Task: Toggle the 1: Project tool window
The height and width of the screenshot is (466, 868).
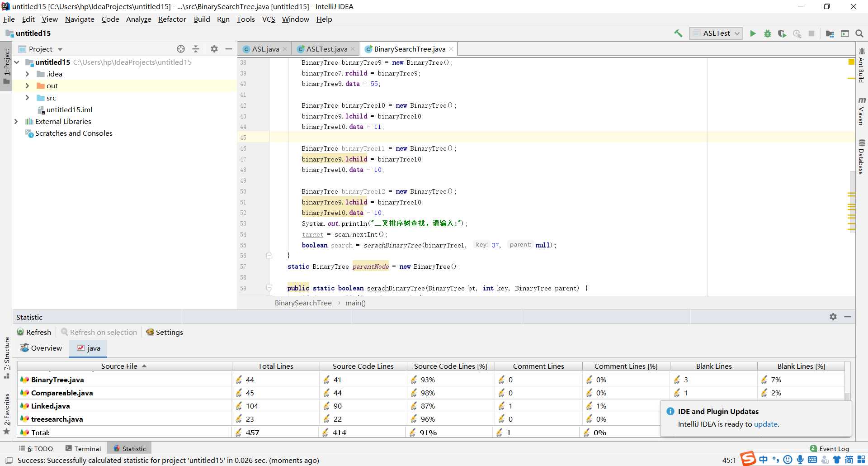Action: [6, 66]
